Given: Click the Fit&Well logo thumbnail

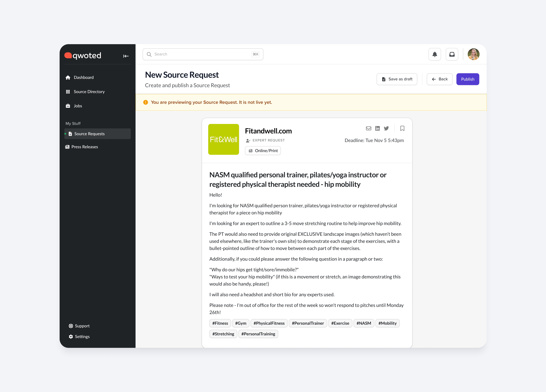Looking at the screenshot, I should click(x=223, y=139).
